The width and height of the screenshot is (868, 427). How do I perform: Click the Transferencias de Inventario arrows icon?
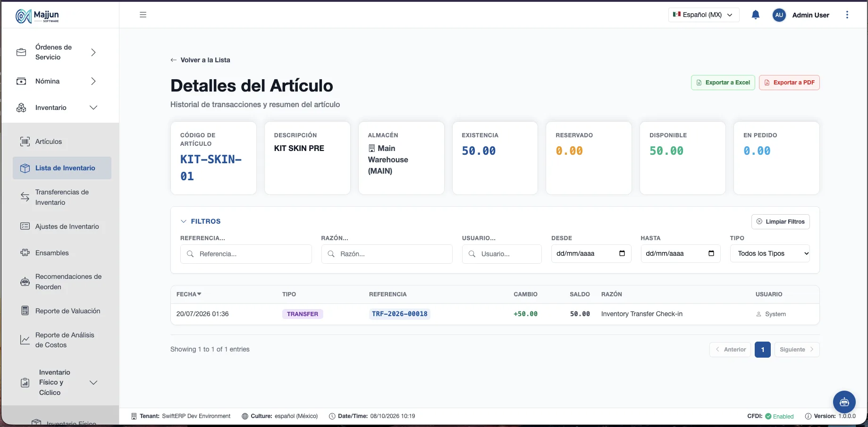pos(25,197)
